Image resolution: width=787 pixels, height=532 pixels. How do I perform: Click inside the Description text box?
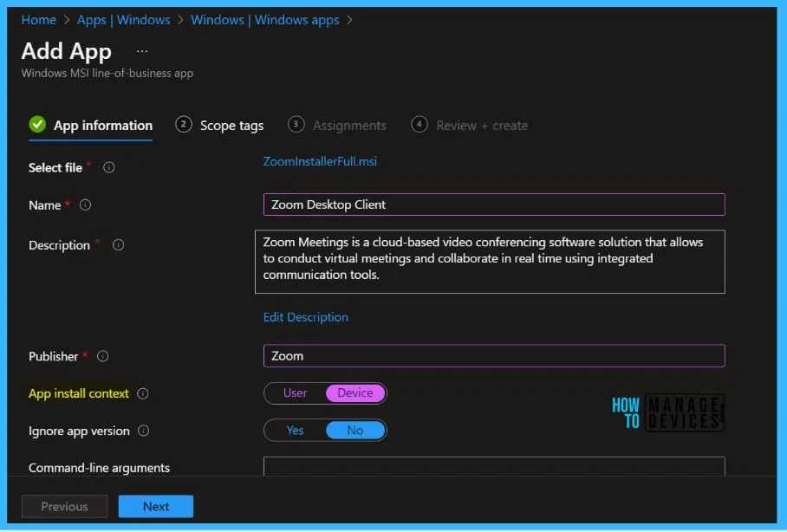[x=490, y=262]
